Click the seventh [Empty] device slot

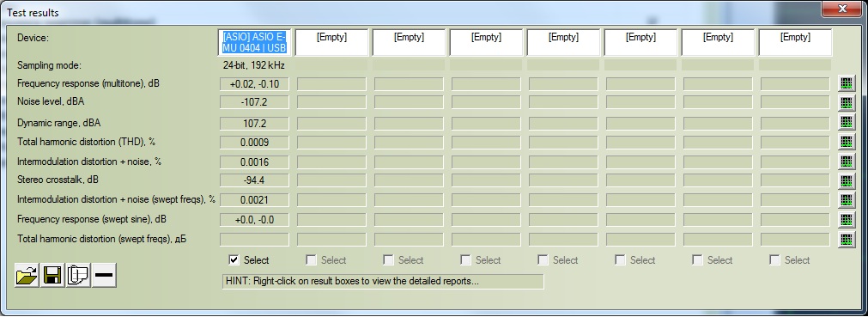click(x=718, y=42)
